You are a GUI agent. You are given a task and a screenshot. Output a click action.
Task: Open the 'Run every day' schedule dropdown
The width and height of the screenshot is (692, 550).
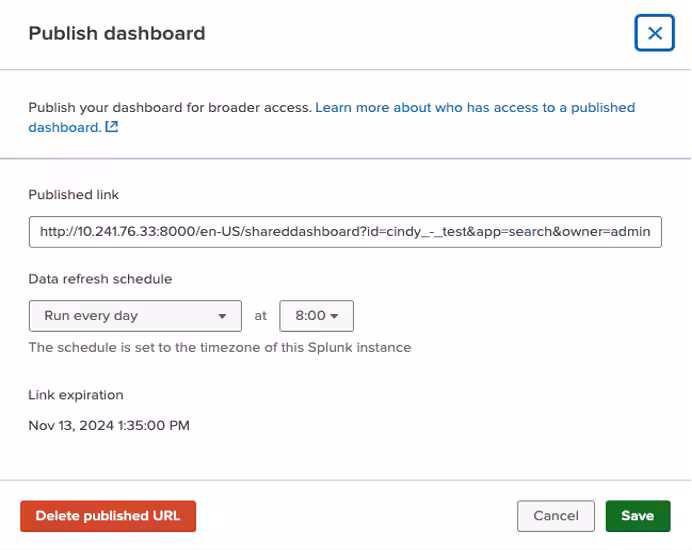click(x=135, y=316)
